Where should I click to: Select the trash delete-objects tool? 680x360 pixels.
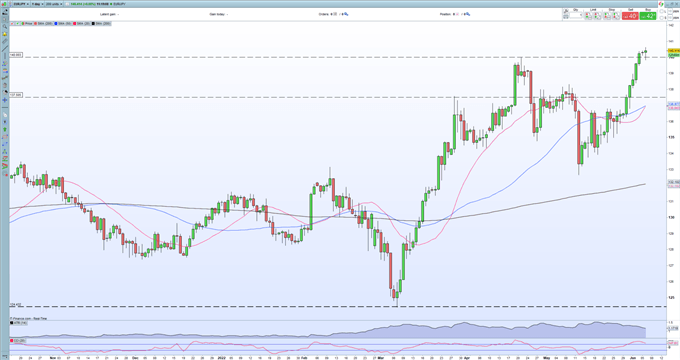click(5, 85)
